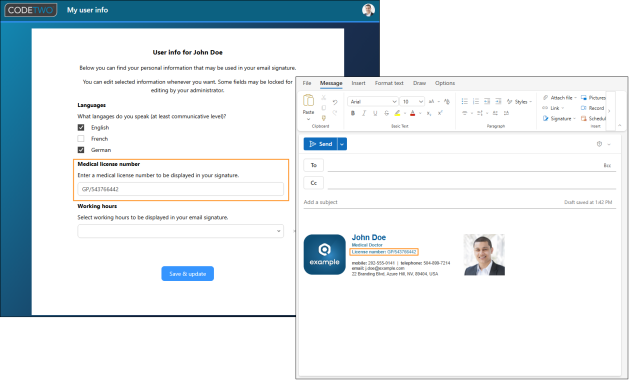
Task: Click the Pictures insert icon
Action: click(584, 98)
